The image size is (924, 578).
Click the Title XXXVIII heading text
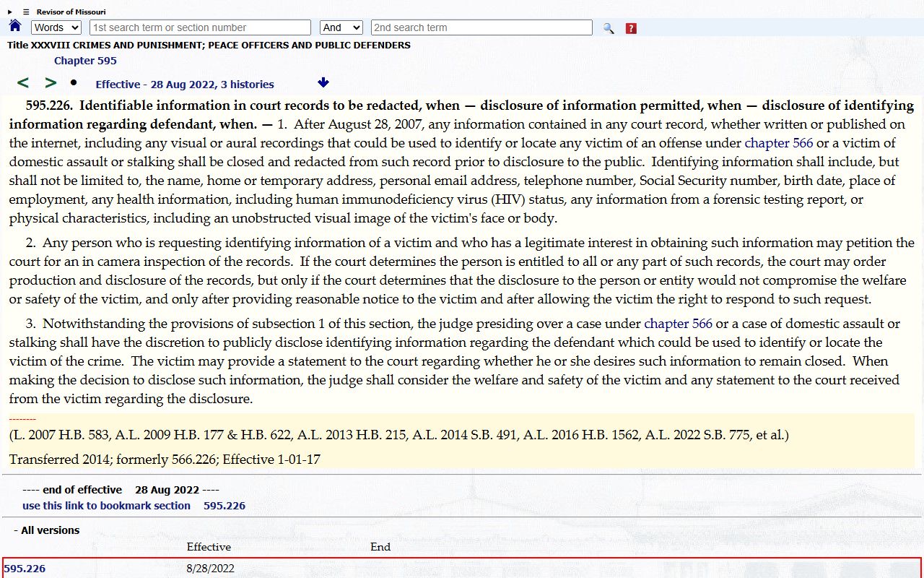[x=209, y=45]
